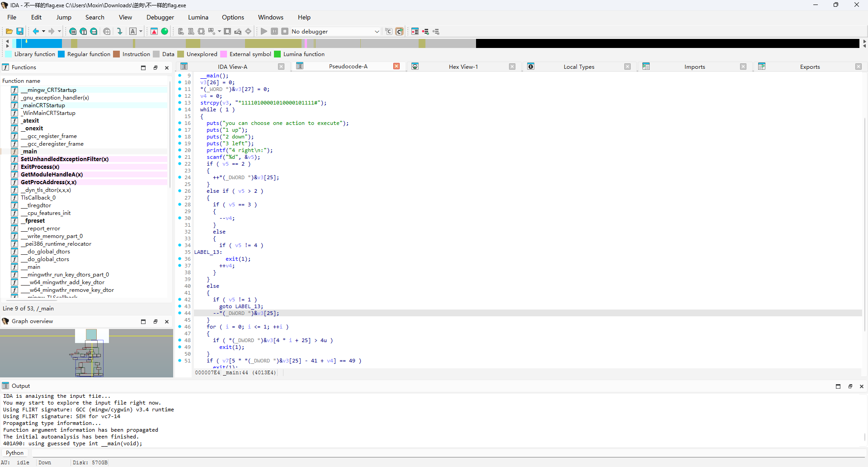Click the Python console label button
Image resolution: width=868 pixels, height=467 pixels.
pos(15,453)
